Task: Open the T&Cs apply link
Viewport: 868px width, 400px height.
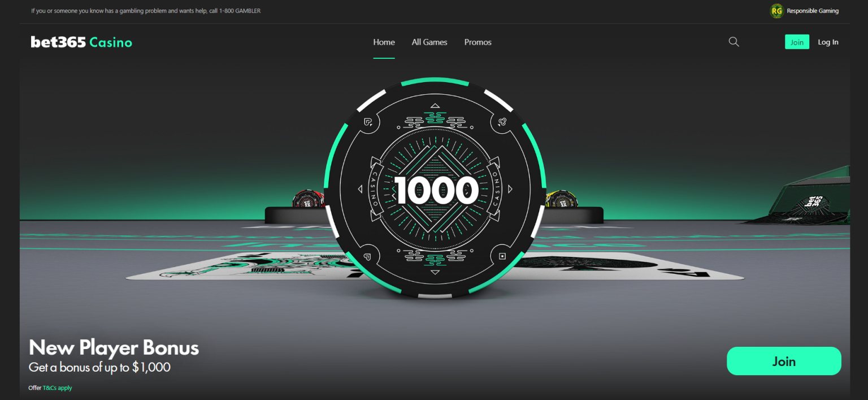Action: point(57,388)
